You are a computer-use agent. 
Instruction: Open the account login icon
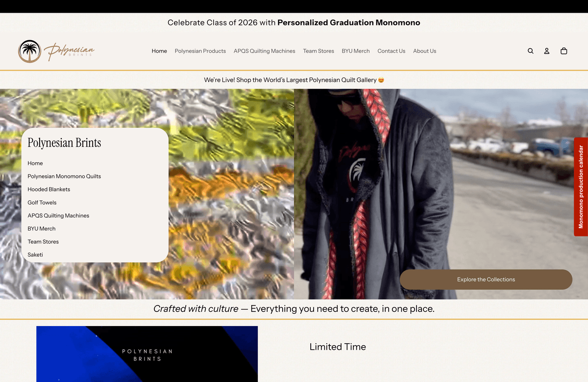point(547,51)
